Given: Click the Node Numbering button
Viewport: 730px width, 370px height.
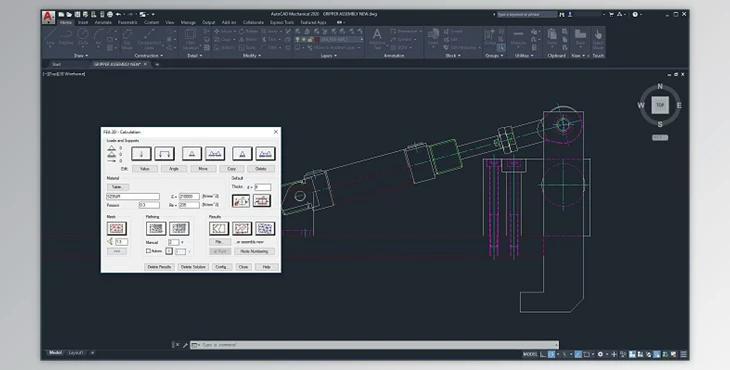Looking at the screenshot, I should coord(254,251).
